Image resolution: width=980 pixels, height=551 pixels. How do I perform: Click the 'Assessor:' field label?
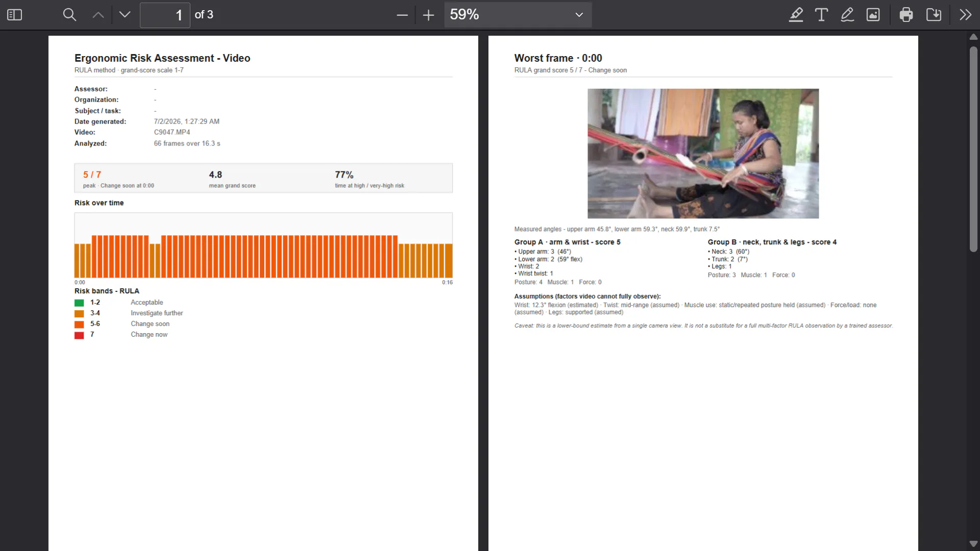[91, 89]
